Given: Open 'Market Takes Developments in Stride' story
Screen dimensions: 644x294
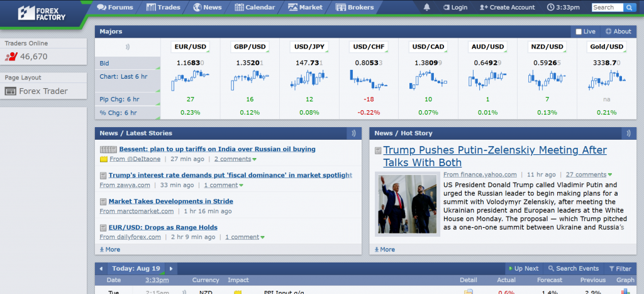Looking at the screenshot, I should (x=171, y=201).
